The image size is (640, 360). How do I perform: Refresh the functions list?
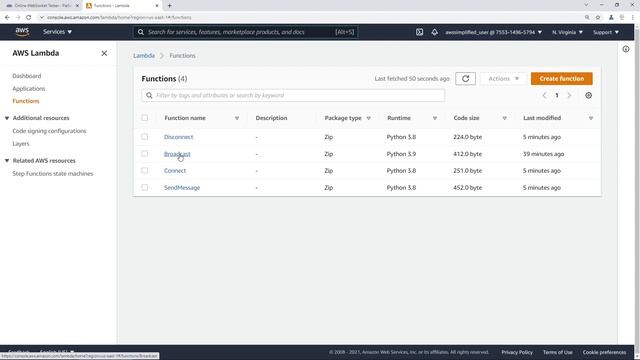point(465,78)
